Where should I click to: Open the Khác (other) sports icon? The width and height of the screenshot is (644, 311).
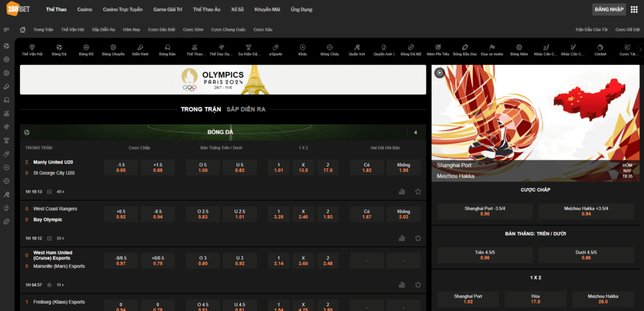click(303, 50)
